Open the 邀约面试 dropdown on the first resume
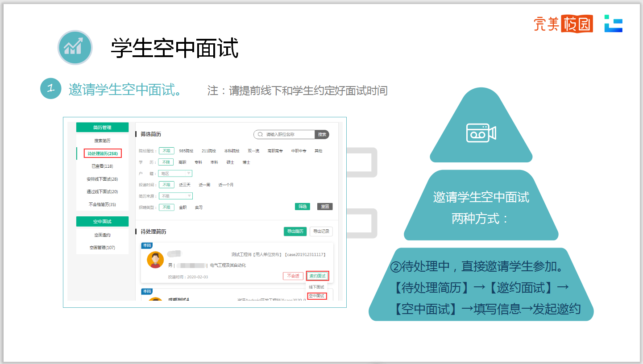Viewport: 643px width, 364px height. point(317,276)
